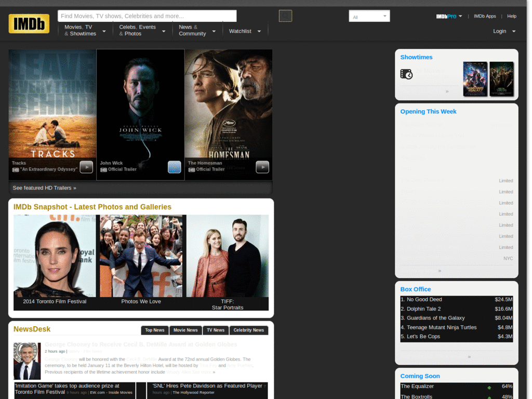Viewport: 532px width, 399px height.
Task: Open Opening This Week heading
Action: 428,111
